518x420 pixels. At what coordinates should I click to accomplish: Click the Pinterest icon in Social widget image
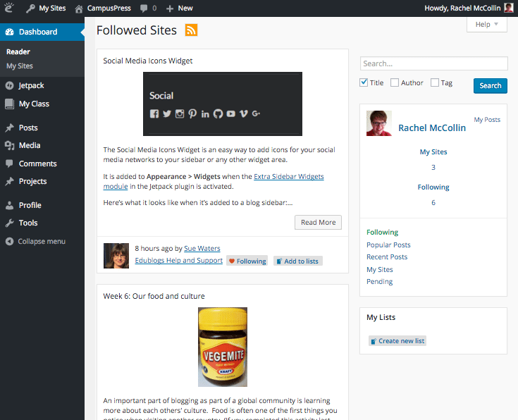[x=192, y=114]
